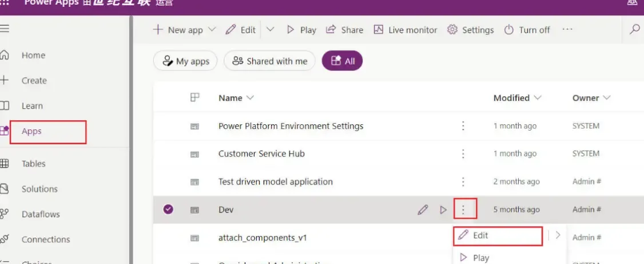Image resolution: width=644 pixels, height=264 pixels.
Task: Open the Home page
Action: 33,55
